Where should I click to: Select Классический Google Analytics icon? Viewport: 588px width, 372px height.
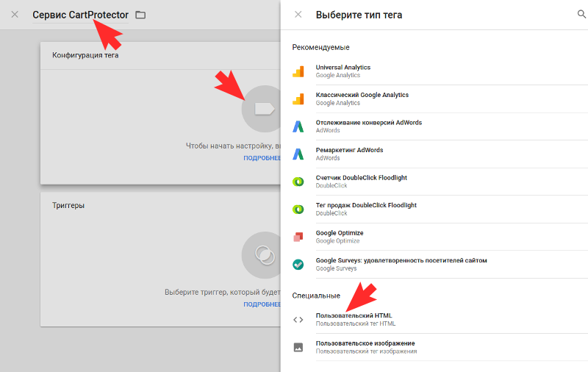(x=298, y=99)
